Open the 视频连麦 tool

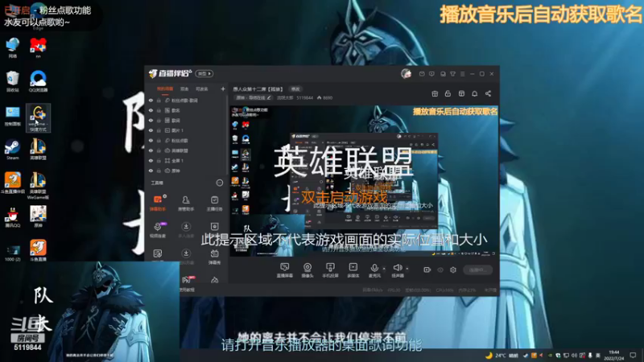[158, 230]
